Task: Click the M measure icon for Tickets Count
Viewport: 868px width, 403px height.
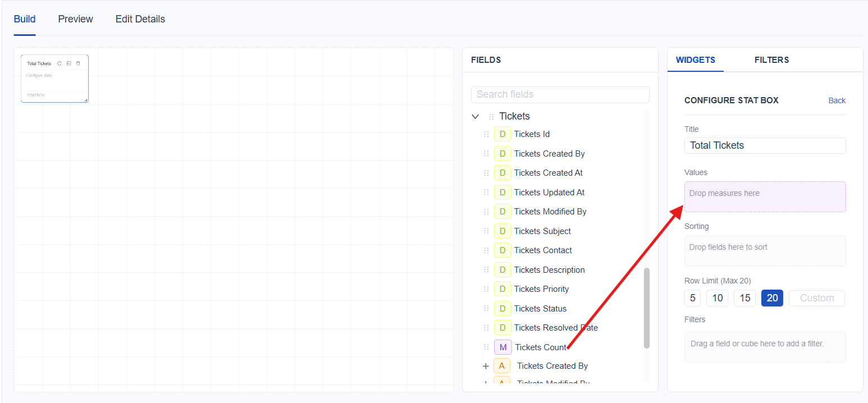Action: [x=502, y=347]
